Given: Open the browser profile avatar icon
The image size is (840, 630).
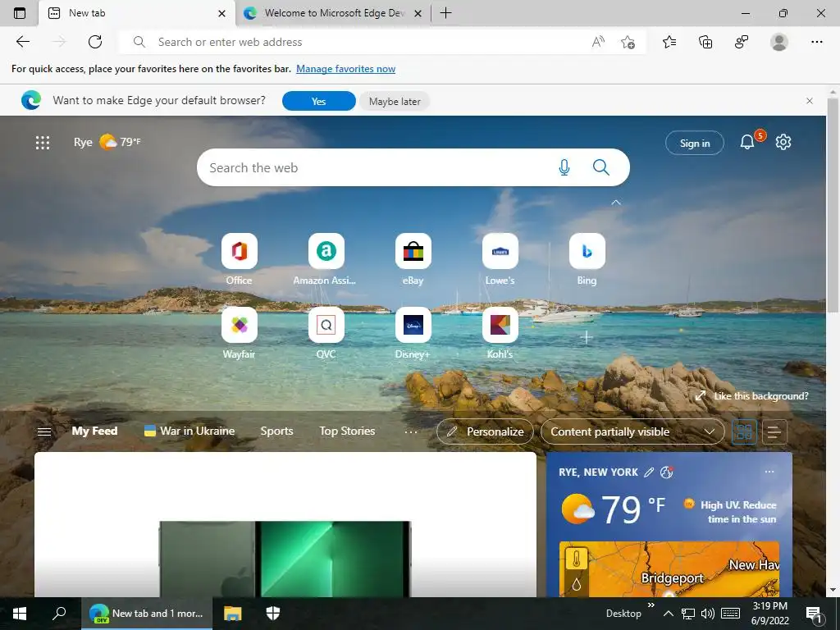Looking at the screenshot, I should point(779,42).
